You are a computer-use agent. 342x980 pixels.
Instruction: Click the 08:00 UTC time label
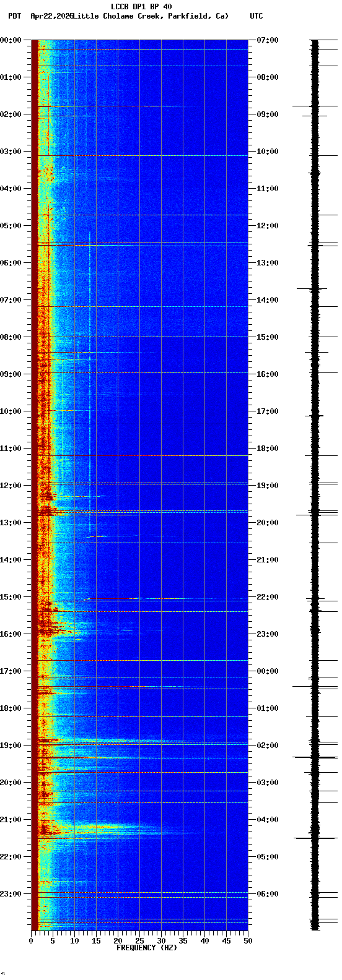268,77
